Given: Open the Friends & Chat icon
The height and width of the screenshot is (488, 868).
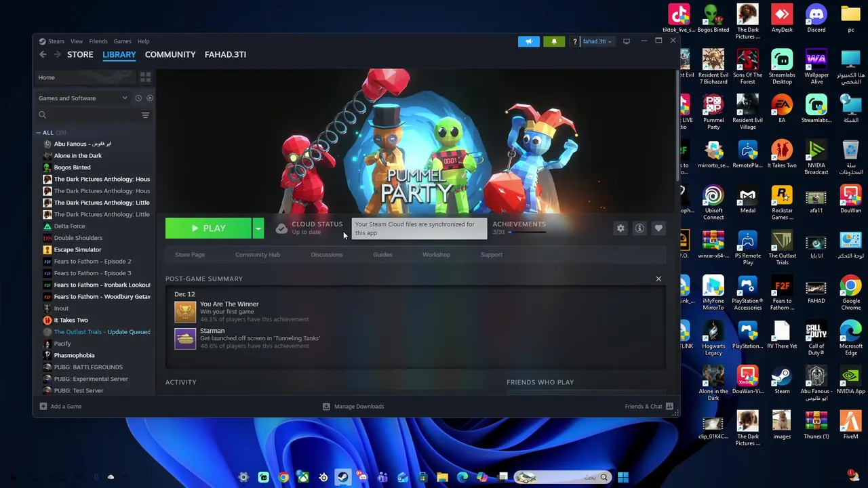Looking at the screenshot, I should pos(669,407).
